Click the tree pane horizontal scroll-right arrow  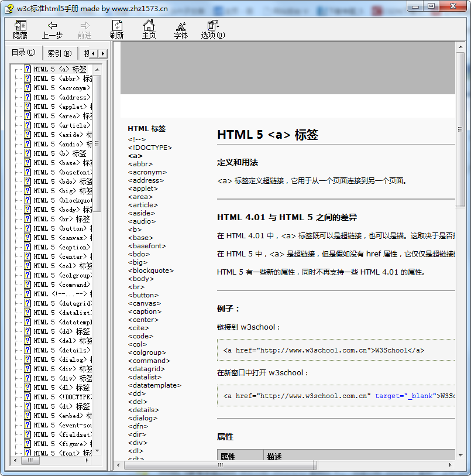(87, 460)
